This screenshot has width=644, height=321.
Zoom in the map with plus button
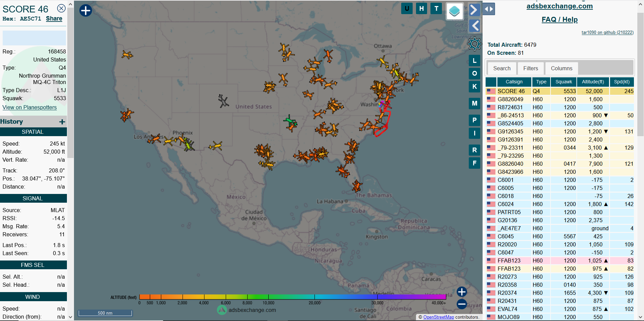(x=462, y=292)
